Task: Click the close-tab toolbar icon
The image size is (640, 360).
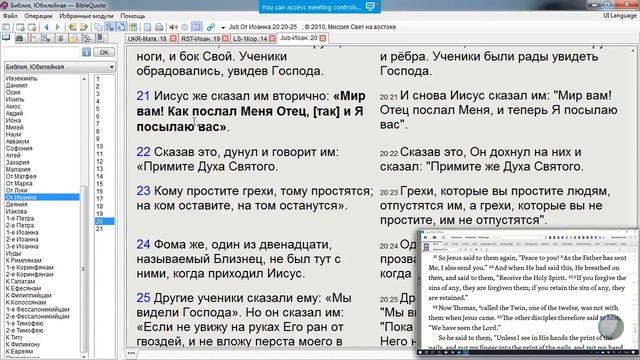Action: point(32,27)
